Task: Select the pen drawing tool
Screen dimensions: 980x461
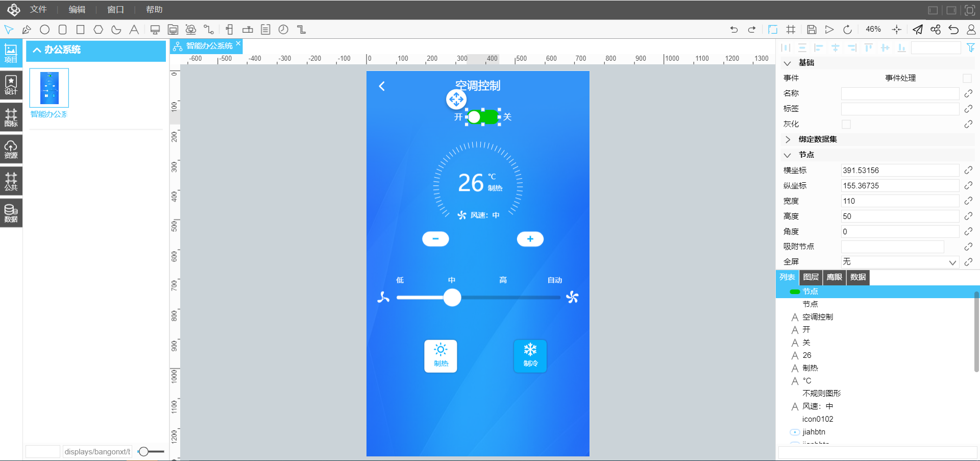Action: [x=27, y=30]
